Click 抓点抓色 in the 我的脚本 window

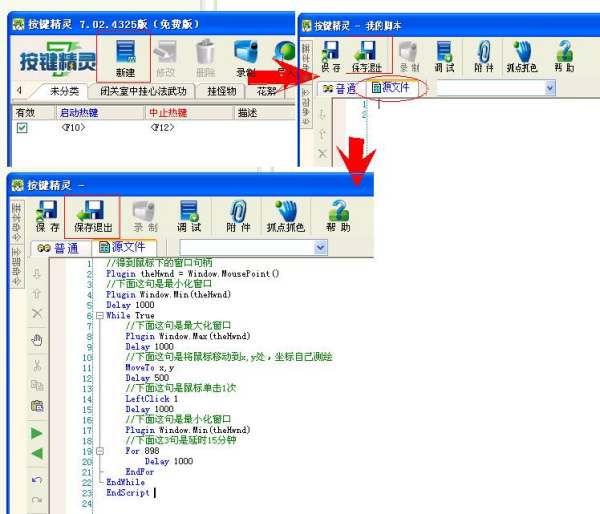[x=522, y=57]
